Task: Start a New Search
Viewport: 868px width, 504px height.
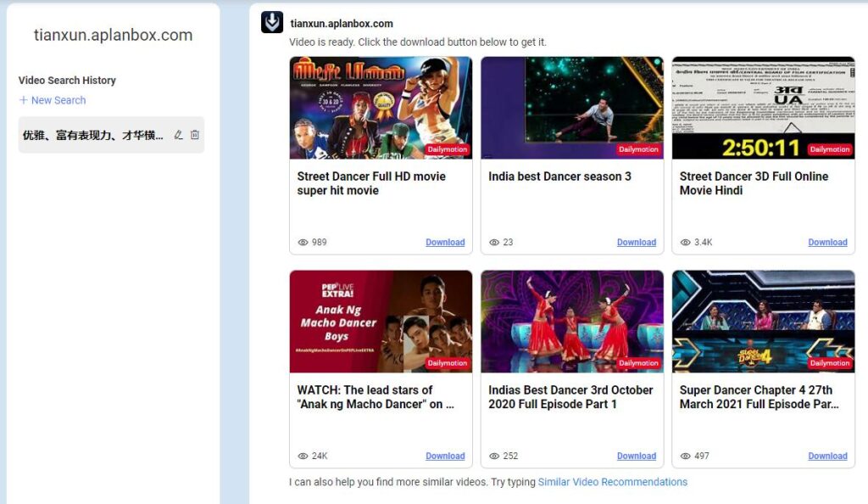Action: pyautogui.click(x=53, y=100)
